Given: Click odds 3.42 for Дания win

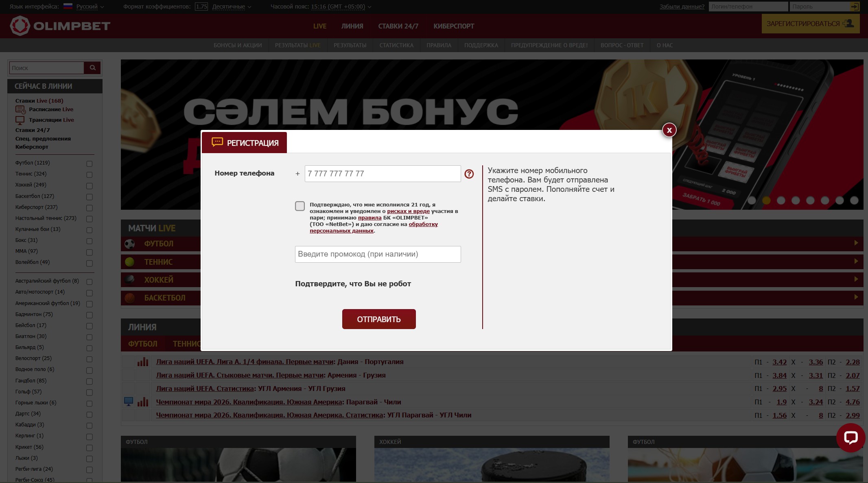Looking at the screenshot, I should 780,362.
